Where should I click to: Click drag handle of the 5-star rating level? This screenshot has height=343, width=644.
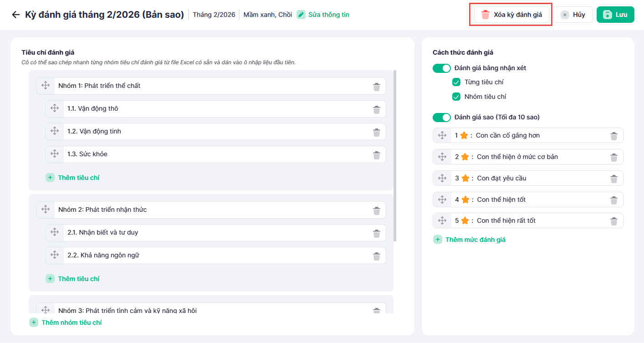click(442, 220)
